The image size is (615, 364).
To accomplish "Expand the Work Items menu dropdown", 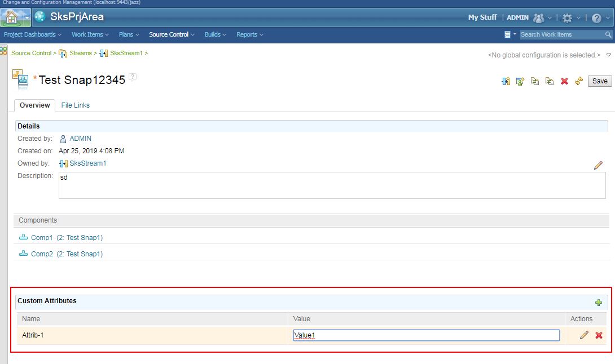I will point(89,34).
